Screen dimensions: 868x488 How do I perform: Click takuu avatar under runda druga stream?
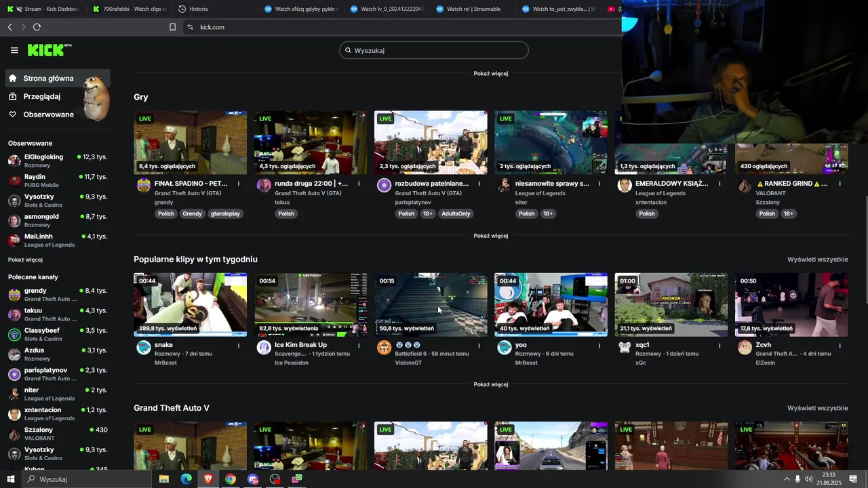(x=264, y=186)
